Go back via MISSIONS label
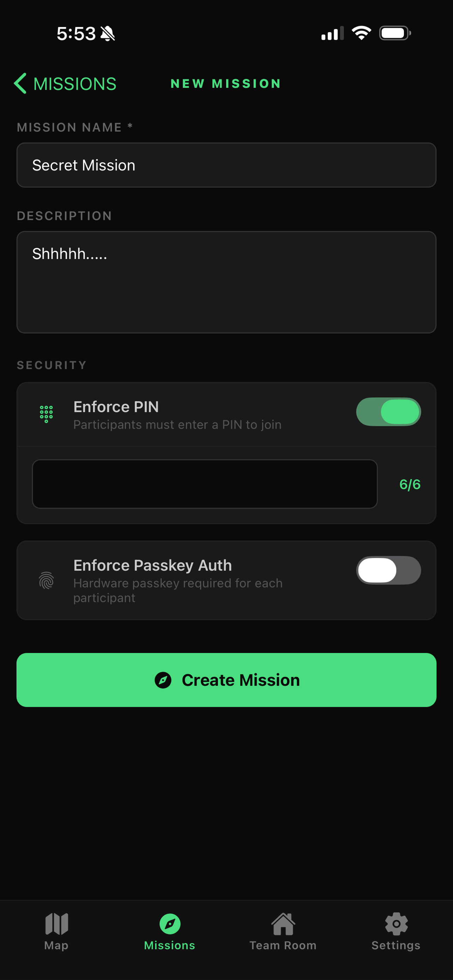The width and height of the screenshot is (453, 980). [75, 84]
